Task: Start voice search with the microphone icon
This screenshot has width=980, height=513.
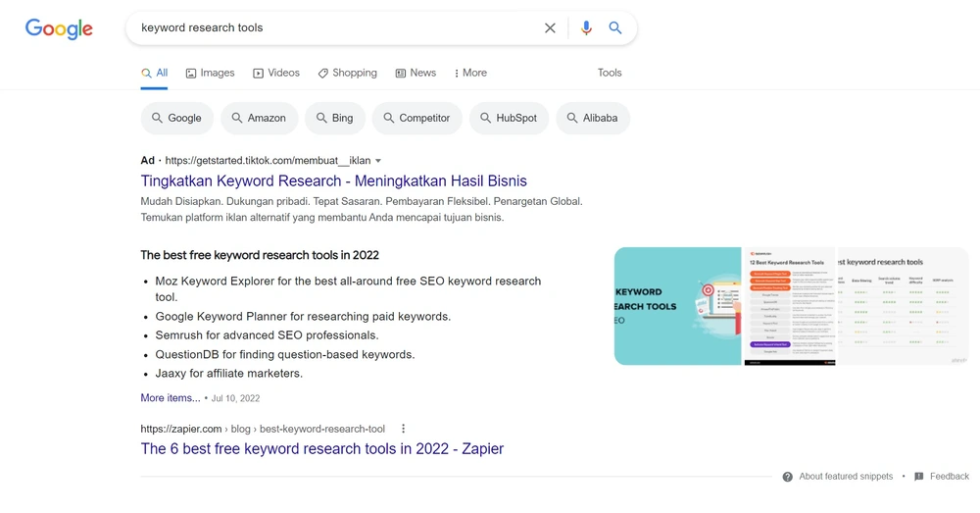Action: tap(586, 28)
